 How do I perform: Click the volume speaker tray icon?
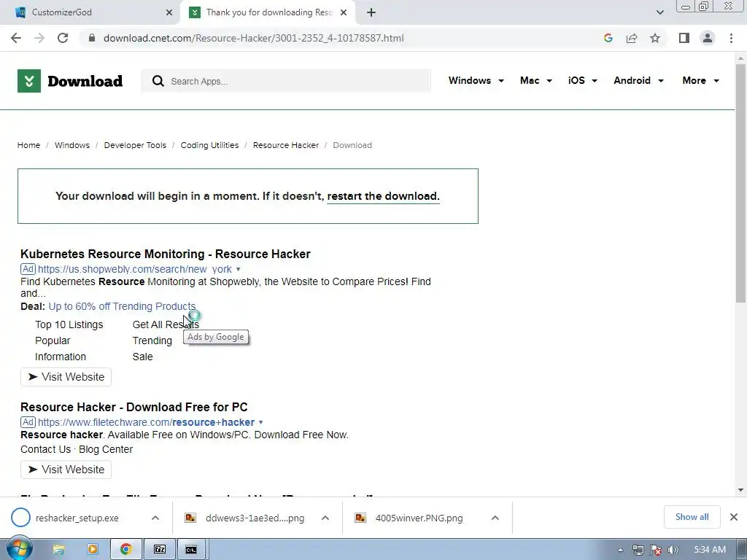[x=673, y=550]
